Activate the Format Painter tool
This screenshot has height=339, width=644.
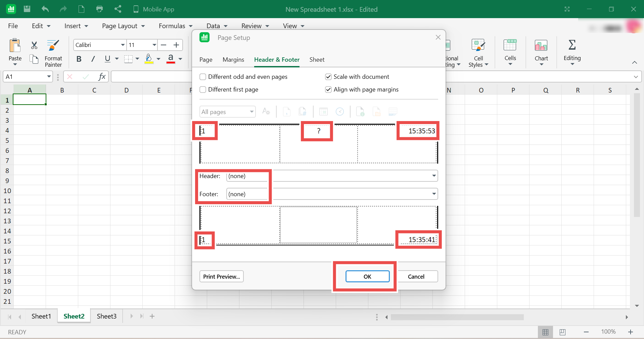pyautogui.click(x=53, y=53)
